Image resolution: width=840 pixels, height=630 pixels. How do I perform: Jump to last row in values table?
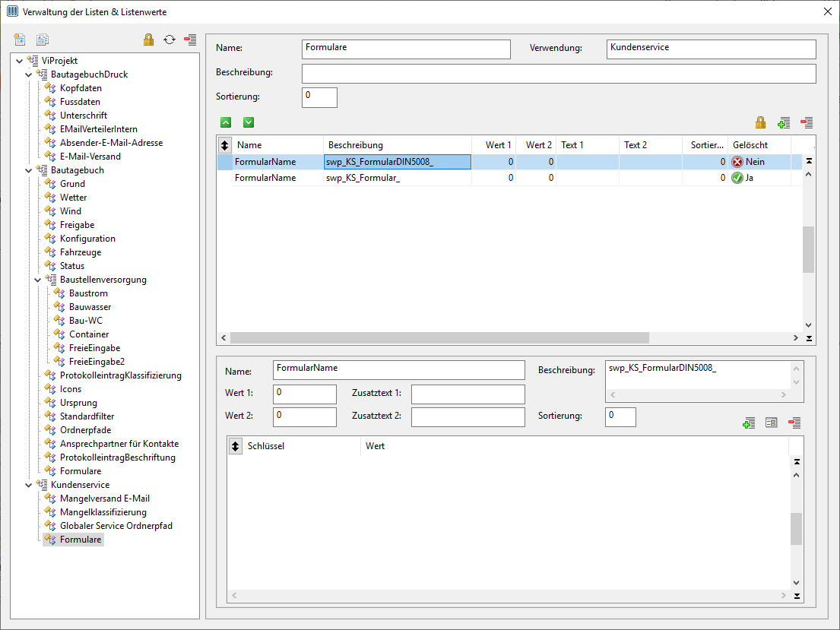809,338
